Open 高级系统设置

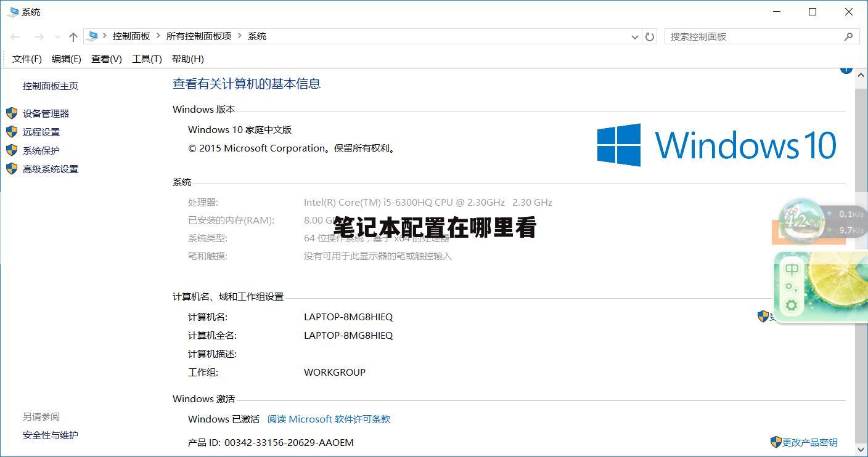tap(51, 169)
